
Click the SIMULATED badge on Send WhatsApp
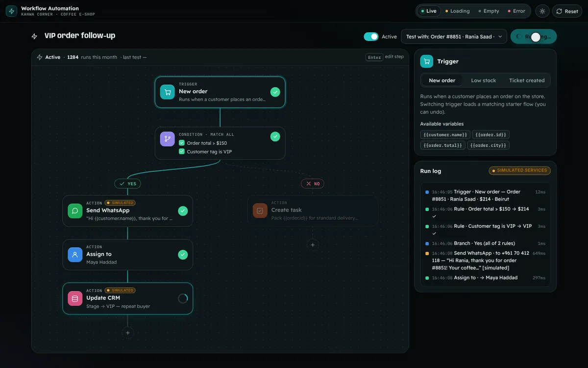pos(120,203)
